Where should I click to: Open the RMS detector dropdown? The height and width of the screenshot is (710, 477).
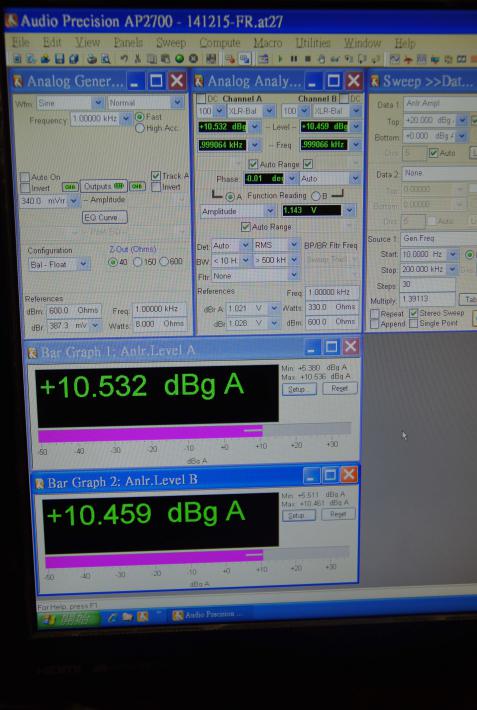tap(294, 245)
